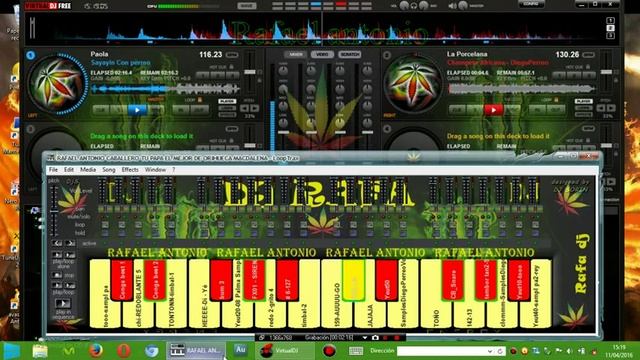640x360 pixels.
Task: Refresh the Dirección address bar
Action: pyautogui.click(x=500, y=351)
